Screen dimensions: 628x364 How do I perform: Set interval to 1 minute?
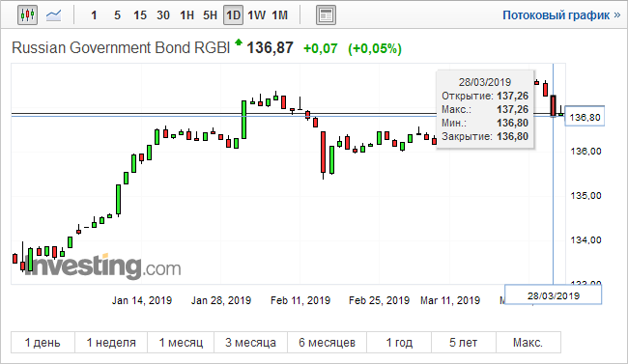pyautogui.click(x=94, y=15)
